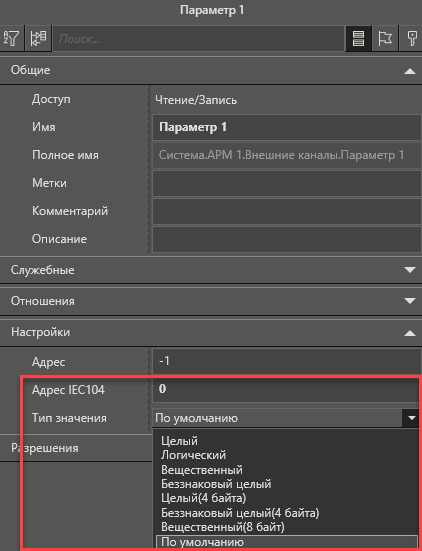Click the flag icon in toolbar
Viewport: 422px width, 551px height.
(385, 38)
